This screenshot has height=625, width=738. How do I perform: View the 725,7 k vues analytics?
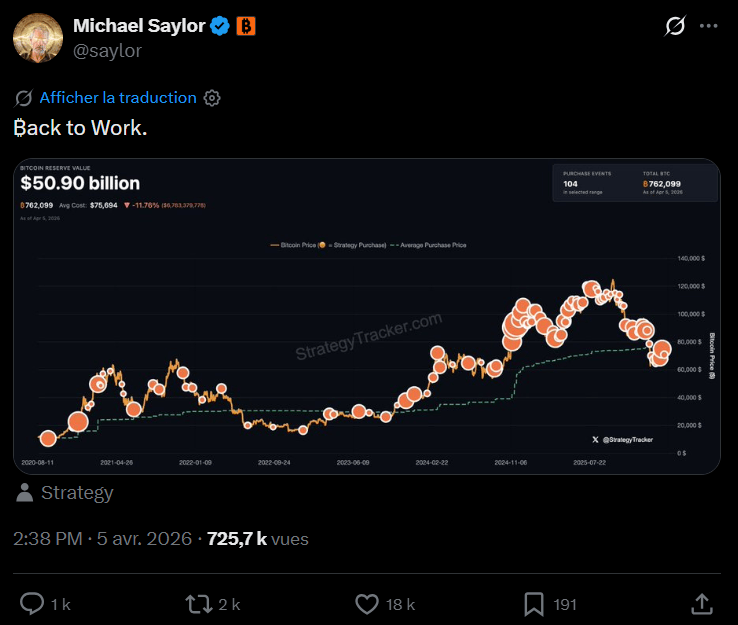tap(258, 539)
